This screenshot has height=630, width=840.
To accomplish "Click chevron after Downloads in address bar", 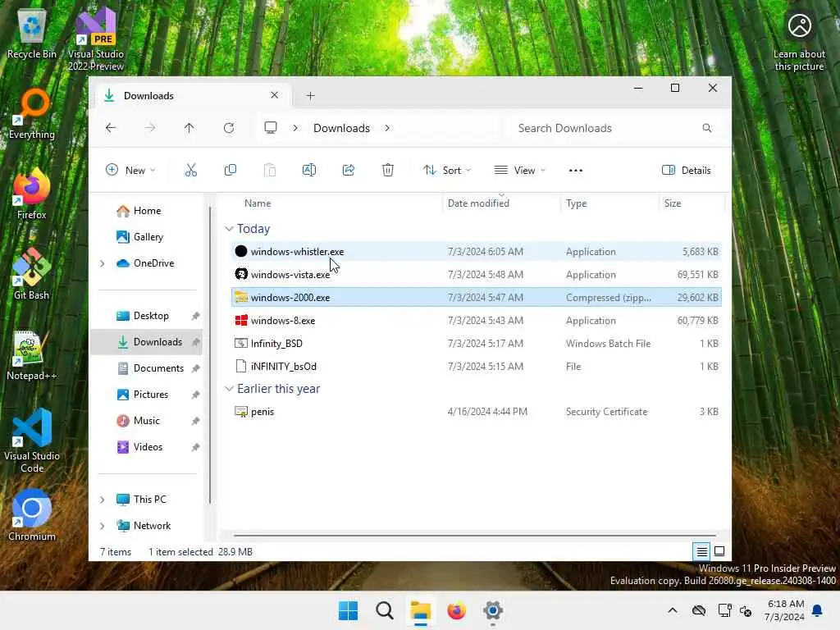I will click(387, 128).
